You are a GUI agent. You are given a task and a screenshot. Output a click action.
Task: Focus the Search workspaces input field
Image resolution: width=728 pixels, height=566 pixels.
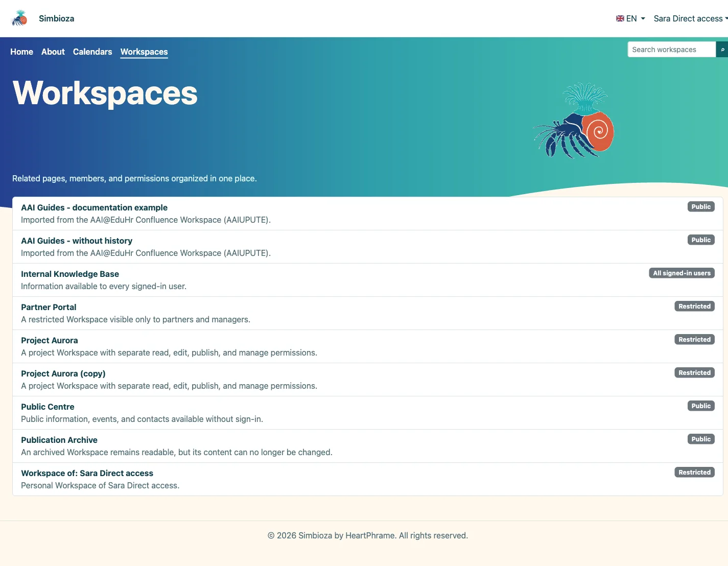tap(671, 50)
